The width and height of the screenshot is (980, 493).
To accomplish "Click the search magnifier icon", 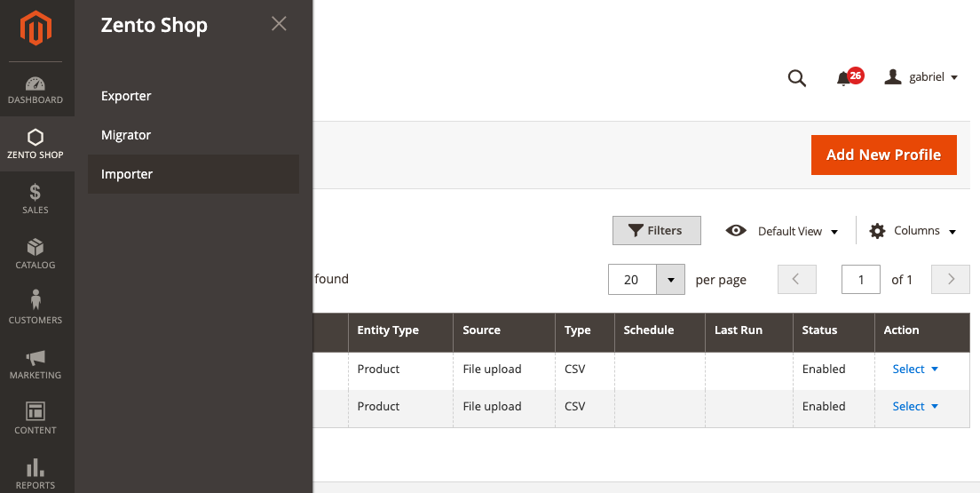I will [x=797, y=78].
